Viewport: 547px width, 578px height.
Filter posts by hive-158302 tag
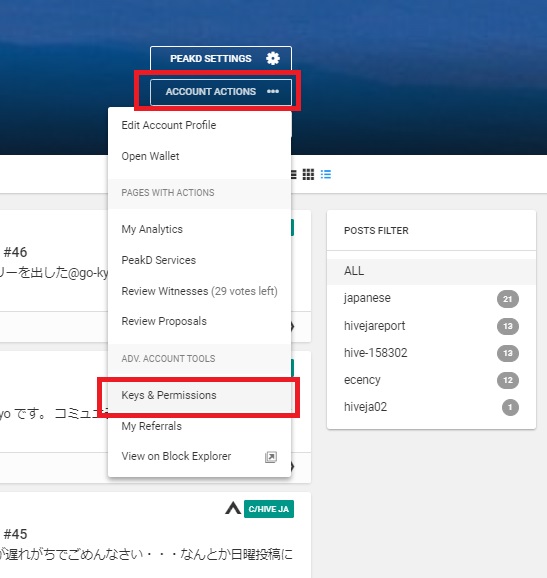click(431, 353)
